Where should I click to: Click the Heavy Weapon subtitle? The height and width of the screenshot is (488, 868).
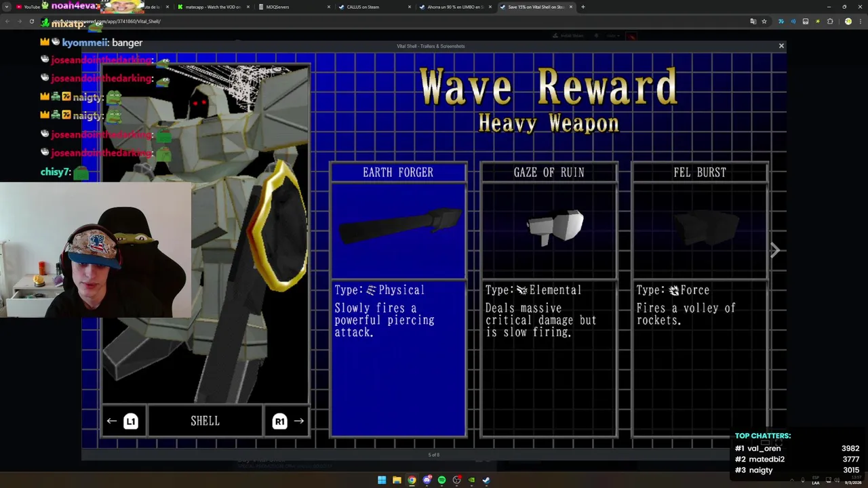point(549,123)
